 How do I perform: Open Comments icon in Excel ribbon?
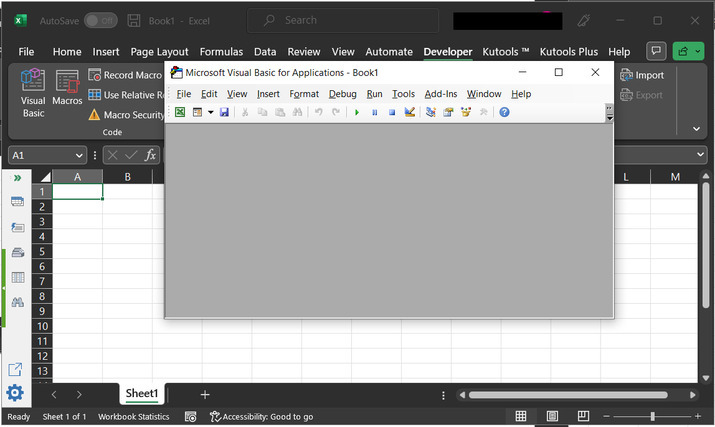coord(656,51)
